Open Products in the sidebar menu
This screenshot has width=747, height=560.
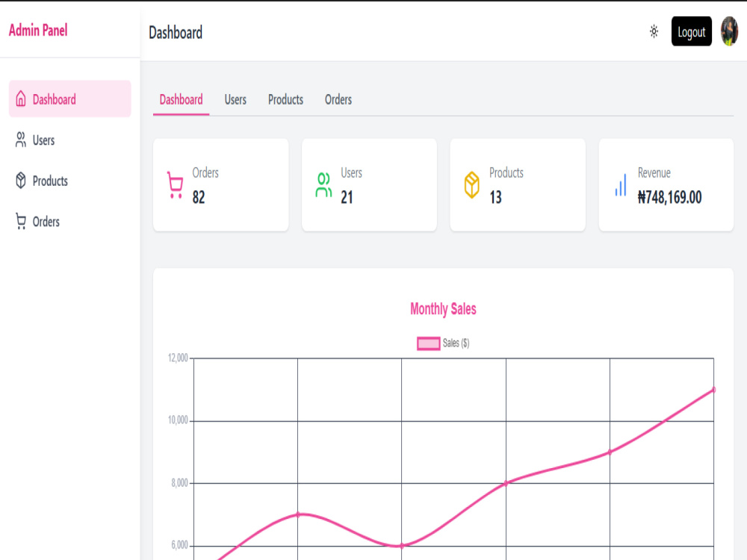69,181
